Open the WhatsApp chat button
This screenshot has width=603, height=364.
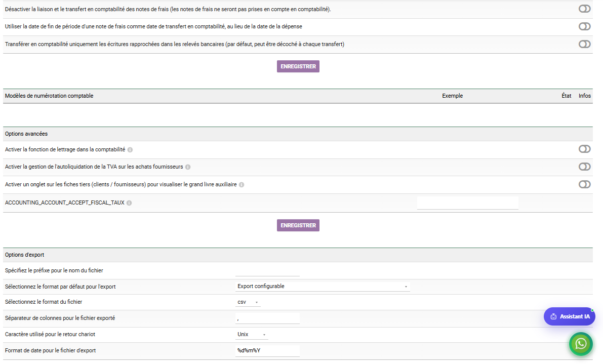tap(581, 344)
